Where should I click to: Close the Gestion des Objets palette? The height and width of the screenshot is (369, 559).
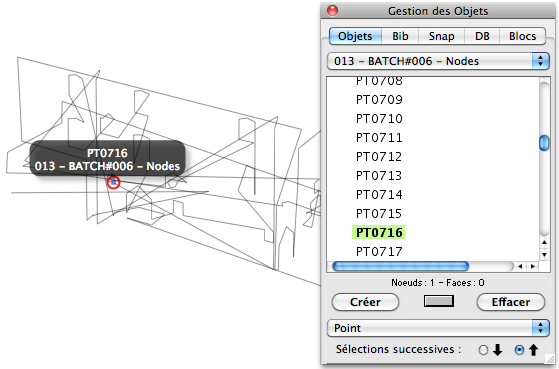coord(332,10)
